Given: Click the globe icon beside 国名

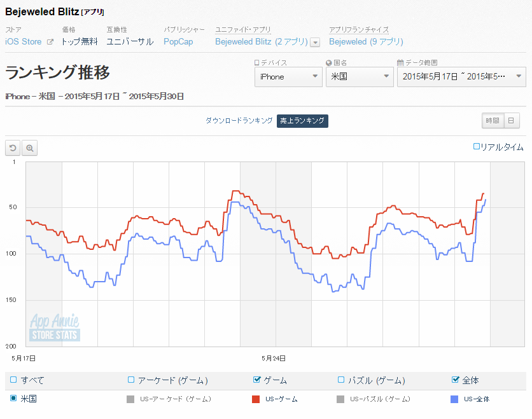Looking at the screenshot, I should pyautogui.click(x=329, y=63).
